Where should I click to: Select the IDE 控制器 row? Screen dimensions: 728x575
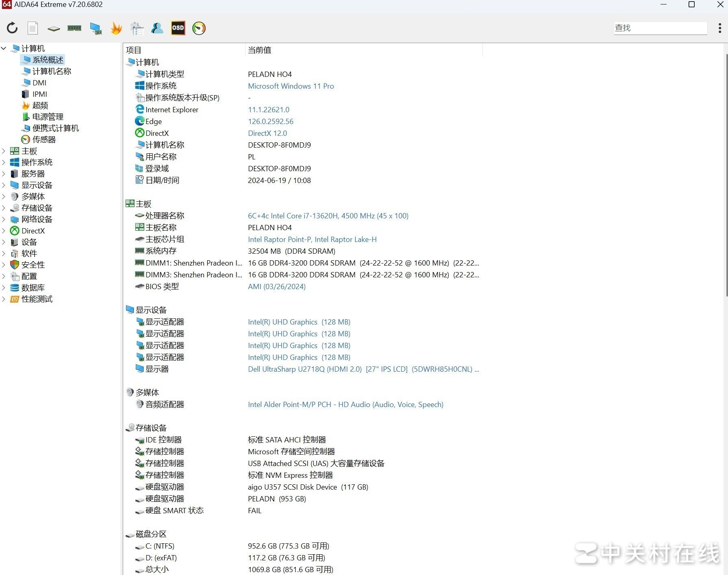tap(303, 440)
